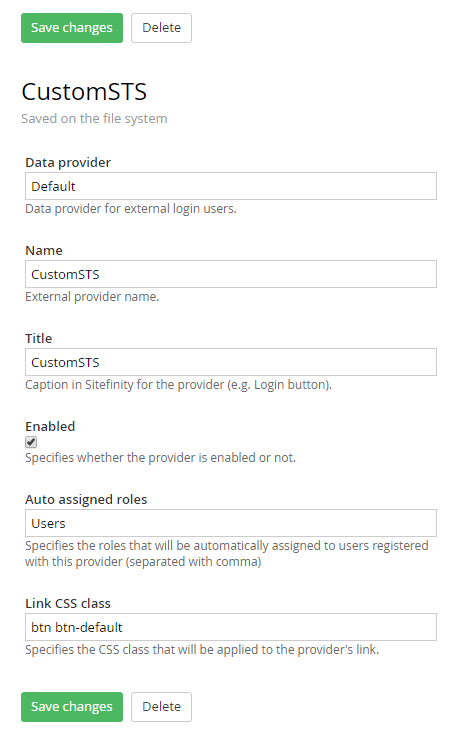Image resolution: width=457 pixels, height=743 pixels.
Task: Focus the Name input containing CustomSTS
Action: point(231,274)
